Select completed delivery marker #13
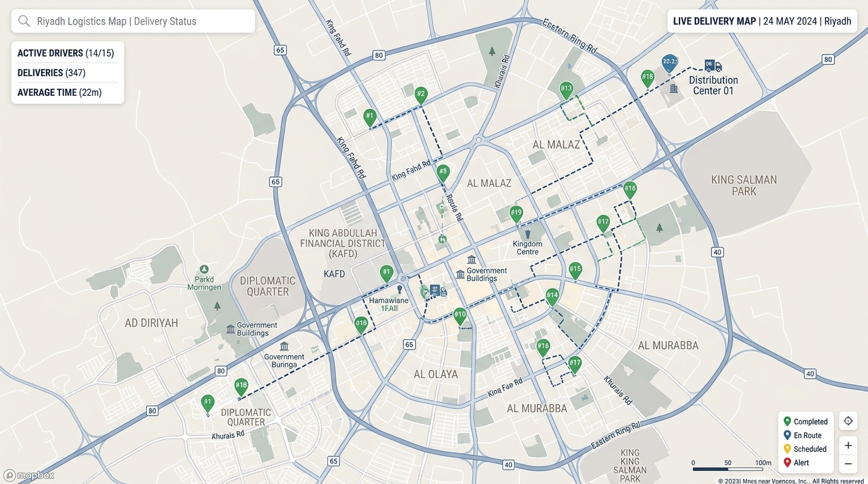Image resolution: width=868 pixels, height=484 pixels. (566, 89)
